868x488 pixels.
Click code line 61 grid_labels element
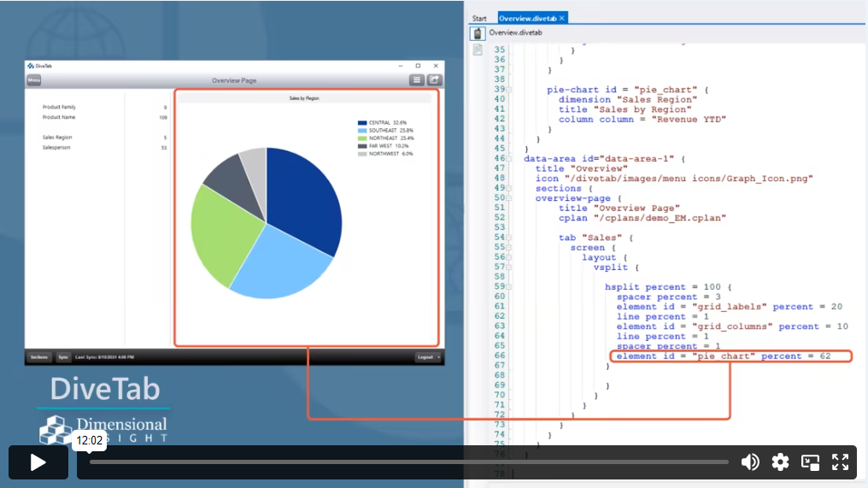point(729,307)
